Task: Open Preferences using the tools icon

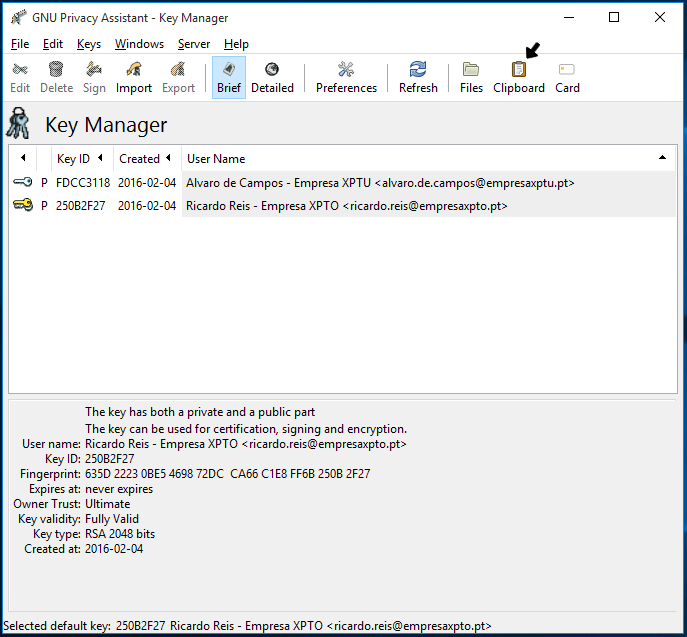Action: 346,69
